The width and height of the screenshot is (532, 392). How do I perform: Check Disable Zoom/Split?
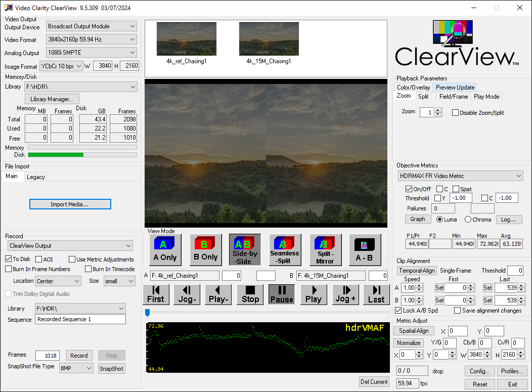455,113
